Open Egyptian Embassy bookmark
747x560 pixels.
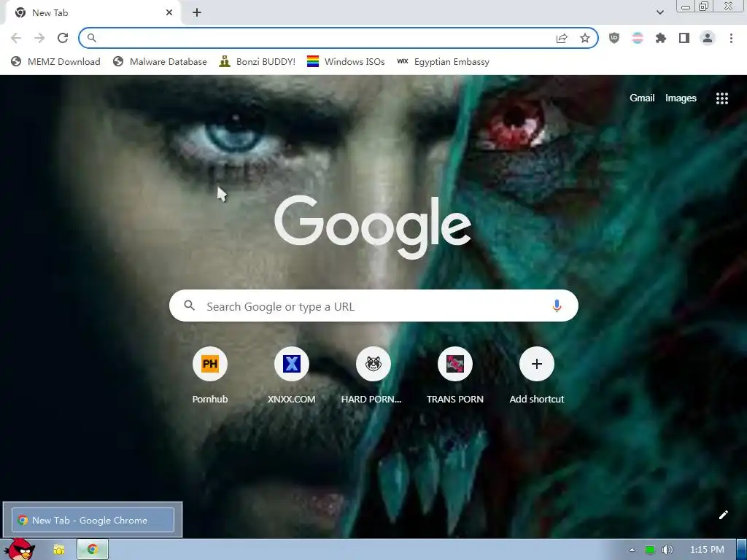point(444,61)
